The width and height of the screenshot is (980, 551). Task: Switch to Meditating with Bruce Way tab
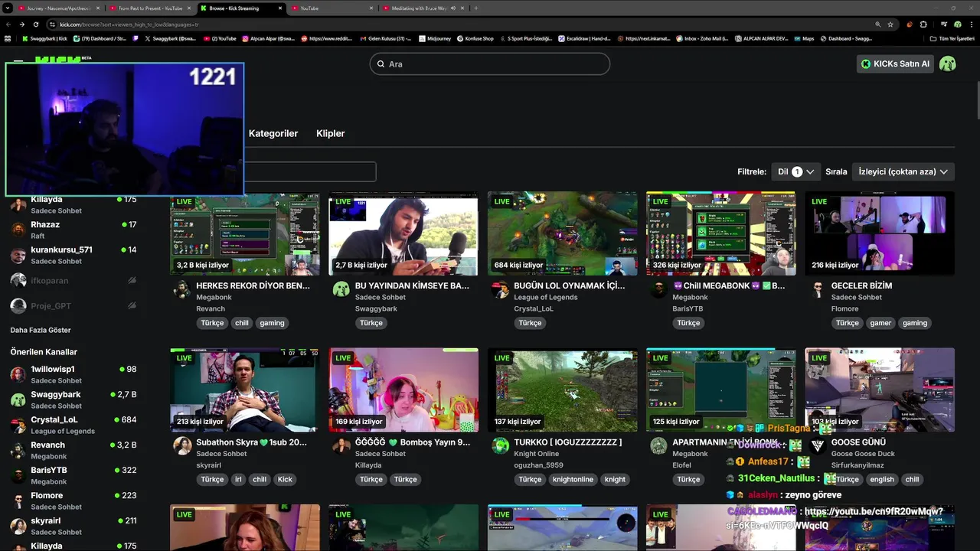point(419,8)
